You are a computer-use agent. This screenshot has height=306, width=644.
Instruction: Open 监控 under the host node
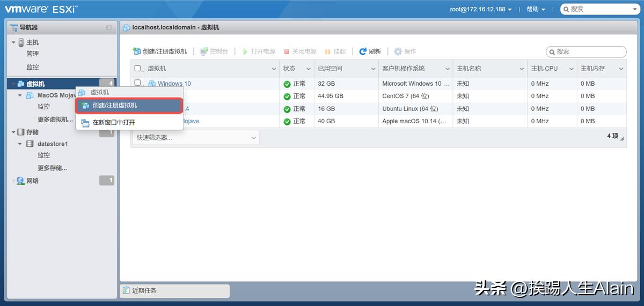[33, 67]
